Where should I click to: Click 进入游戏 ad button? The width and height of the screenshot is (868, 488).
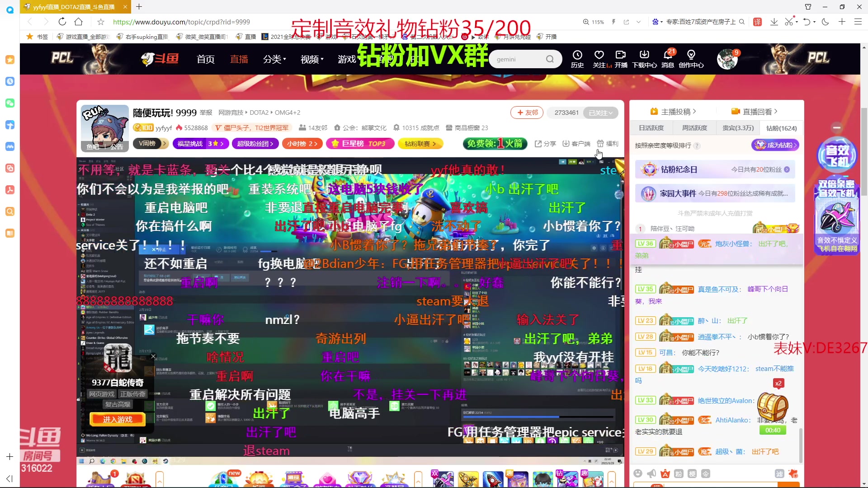(118, 419)
